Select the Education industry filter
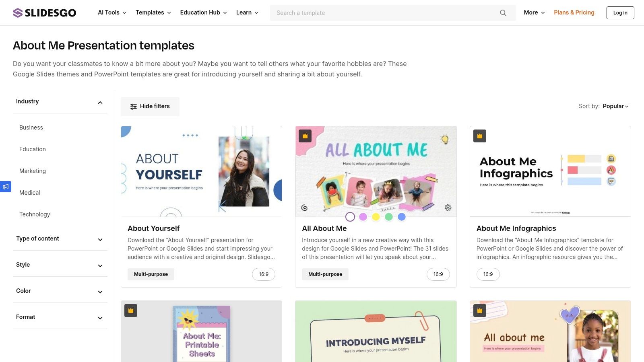Image resolution: width=644 pixels, height=362 pixels. point(33,149)
